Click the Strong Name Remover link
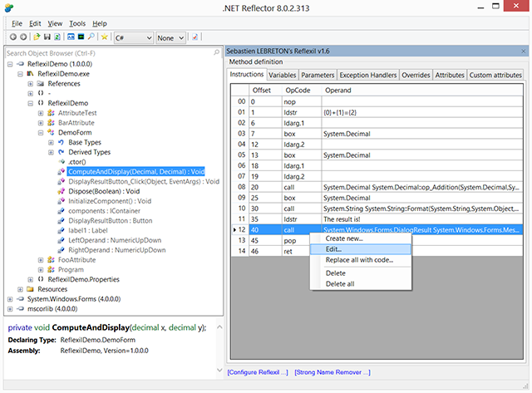The image size is (532, 393). (x=332, y=372)
